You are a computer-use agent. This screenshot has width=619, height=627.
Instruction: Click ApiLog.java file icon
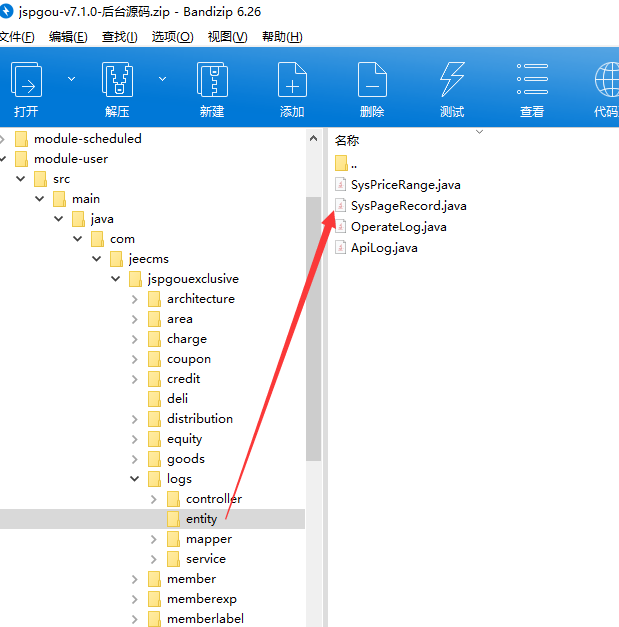tap(340, 248)
